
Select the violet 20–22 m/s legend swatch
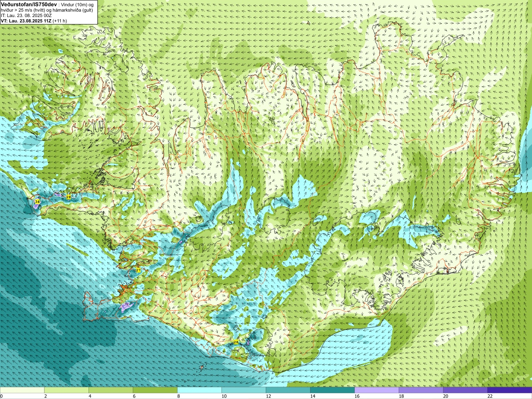465,390
